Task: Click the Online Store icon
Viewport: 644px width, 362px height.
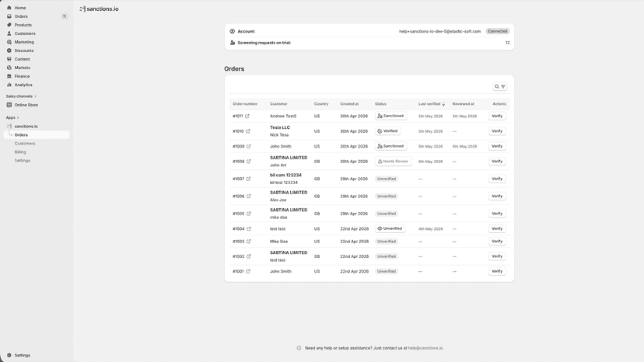Action: pyautogui.click(x=9, y=105)
